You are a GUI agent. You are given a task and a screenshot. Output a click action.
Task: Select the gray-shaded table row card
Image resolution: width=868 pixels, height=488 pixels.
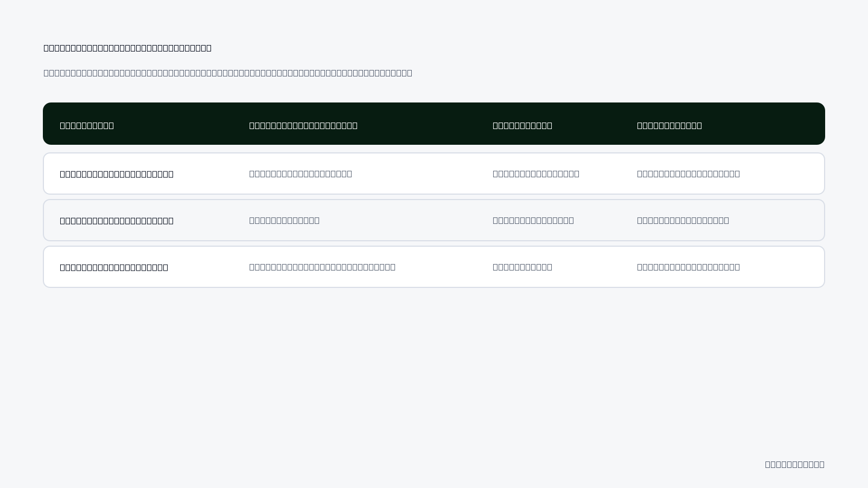coord(434,220)
